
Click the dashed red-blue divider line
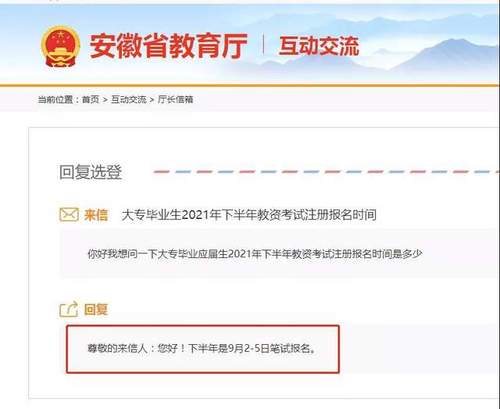326,172
